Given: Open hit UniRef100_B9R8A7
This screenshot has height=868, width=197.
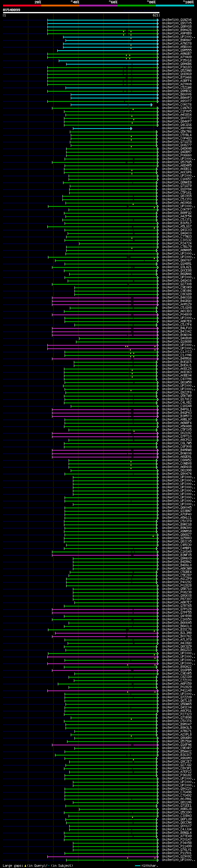Looking at the screenshot, I should [x=177, y=40].
